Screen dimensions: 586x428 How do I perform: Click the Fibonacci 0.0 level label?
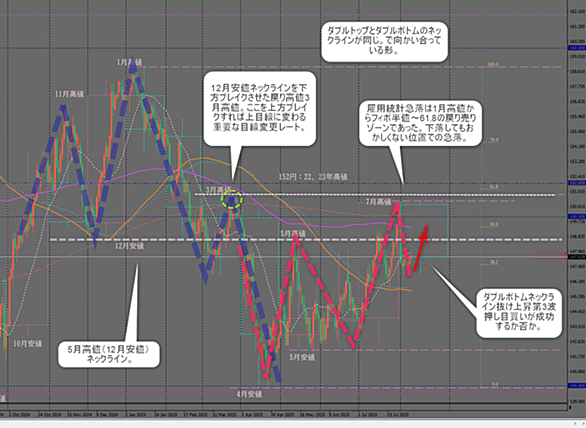[x=495, y=384]
